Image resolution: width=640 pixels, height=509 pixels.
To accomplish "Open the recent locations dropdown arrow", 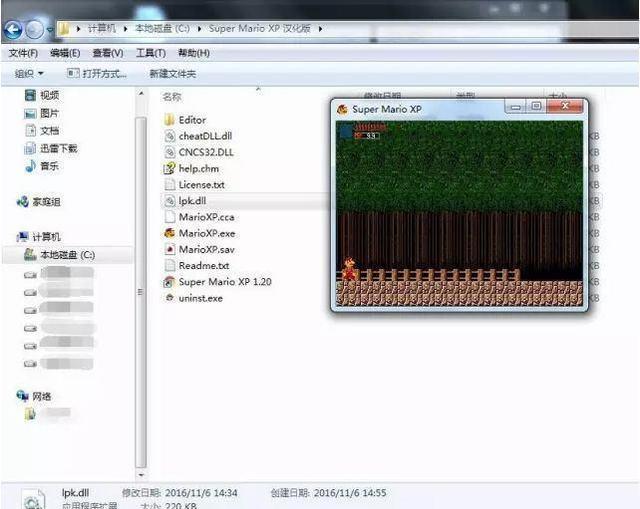I will tap(50, 30).
